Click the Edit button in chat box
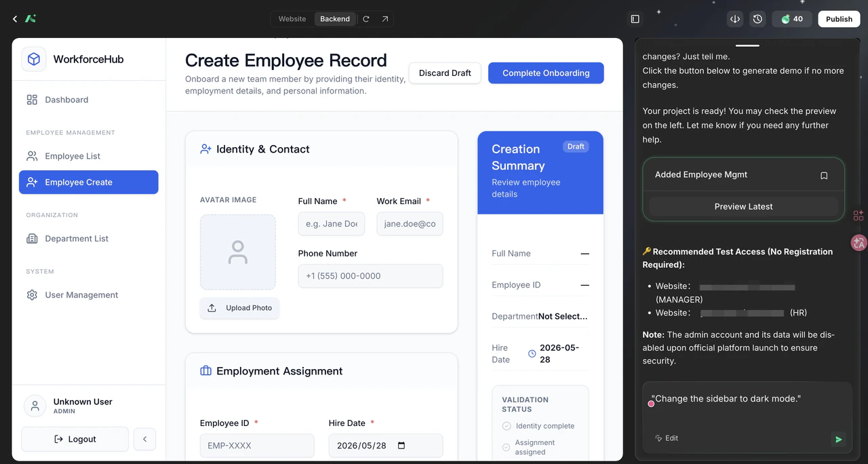The image size is (868, 464). click(x=667, y=438)
